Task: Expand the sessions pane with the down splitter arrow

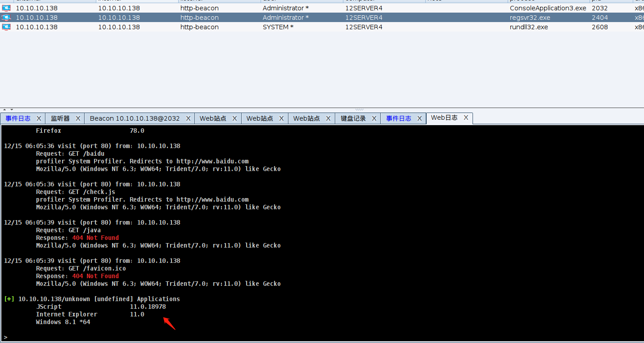Action: pyautogui.click(x=11, y=109)
